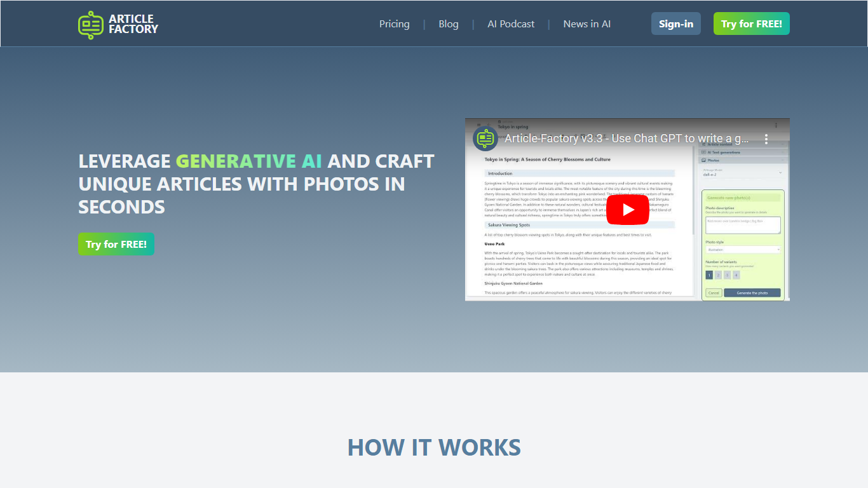Open the video title link Article-Factory v3.3
The image size is (868, 488).
(627, 139)
